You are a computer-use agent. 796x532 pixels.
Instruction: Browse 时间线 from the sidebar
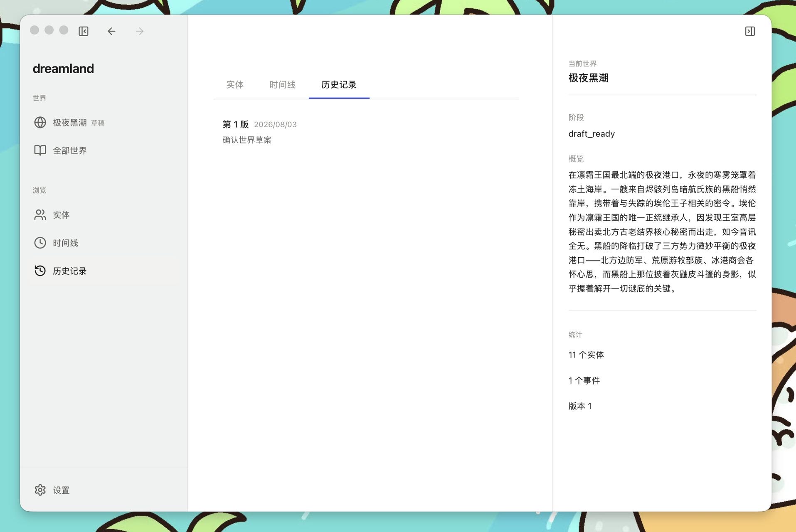pyautogui.click(x=103, y=243)
